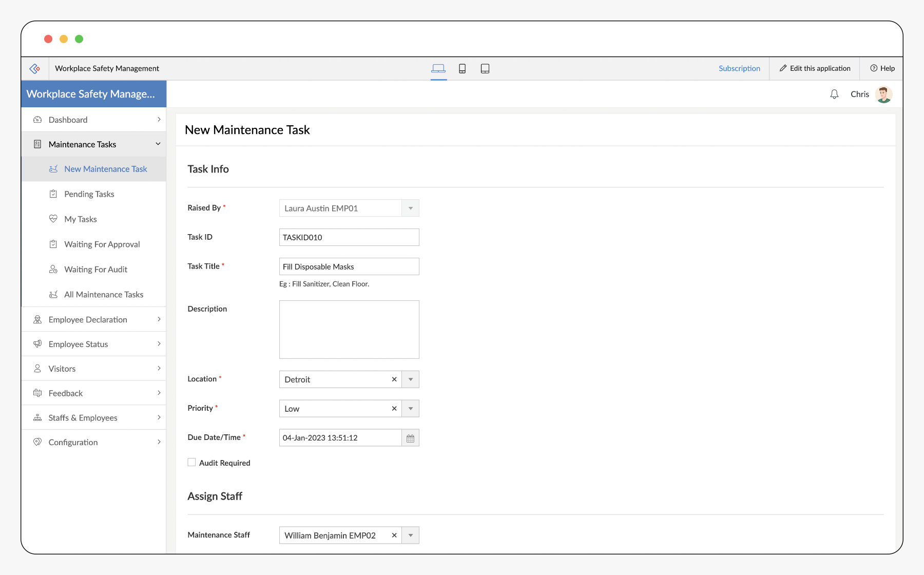Image resolution: width=924 pixels, height=575 pixels.
Task: Open Pending Tasks in sidebar
Action: (89, 194)
